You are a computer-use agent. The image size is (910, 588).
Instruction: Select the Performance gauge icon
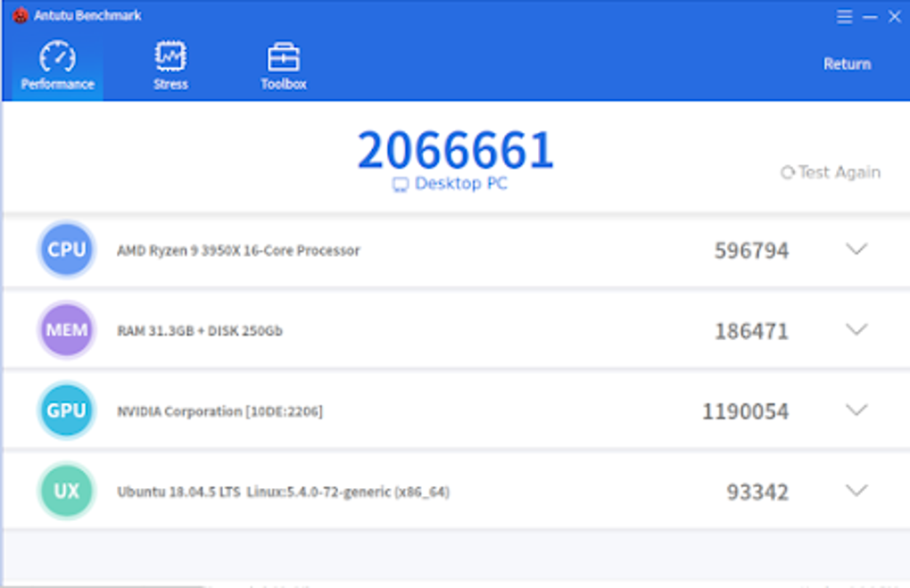coord(56,55)
